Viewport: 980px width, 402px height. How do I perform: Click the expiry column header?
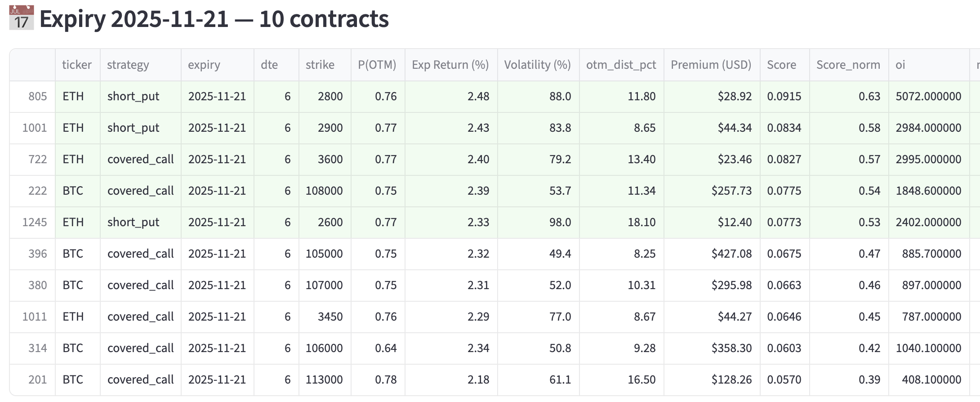204,65
